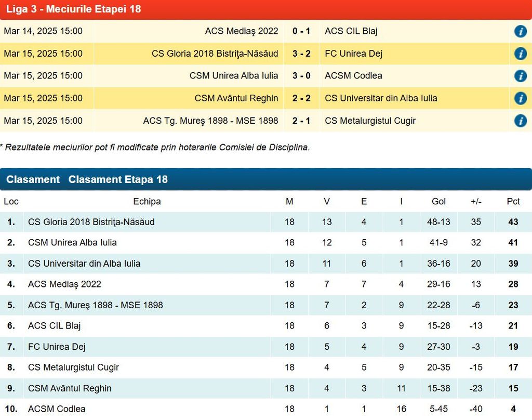Click ACS Mediaş 2022 in the standings table
This screenshot has width=532, height=420.
pos(64,284)
